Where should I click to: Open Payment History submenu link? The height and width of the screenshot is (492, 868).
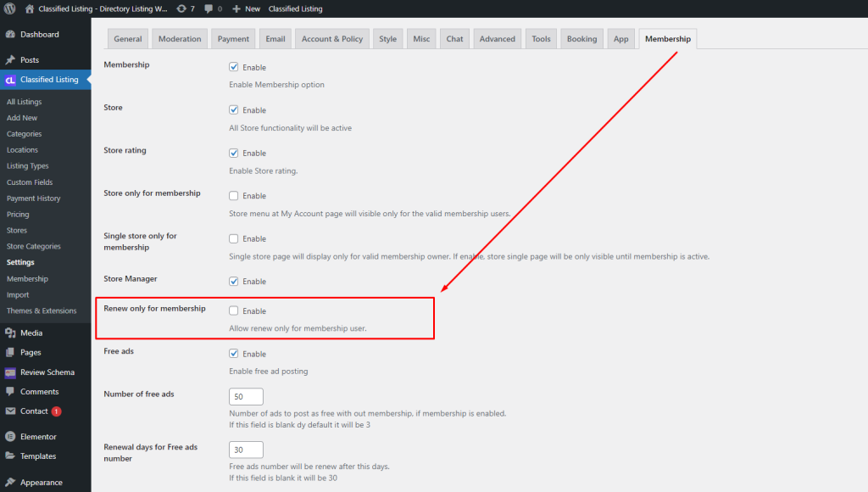pyautogui.click(x=34, y=198)
